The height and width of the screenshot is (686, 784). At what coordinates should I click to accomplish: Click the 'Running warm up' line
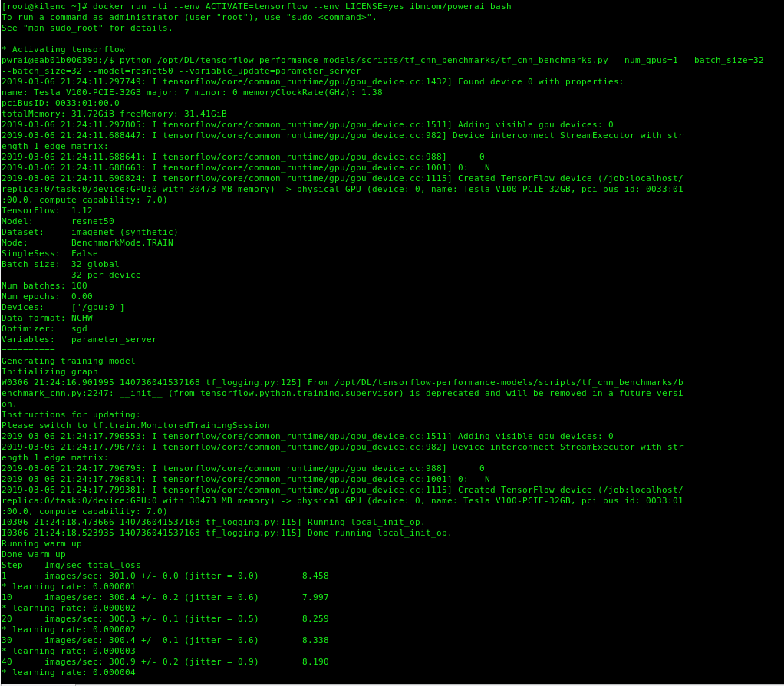[x=41, y=544]
